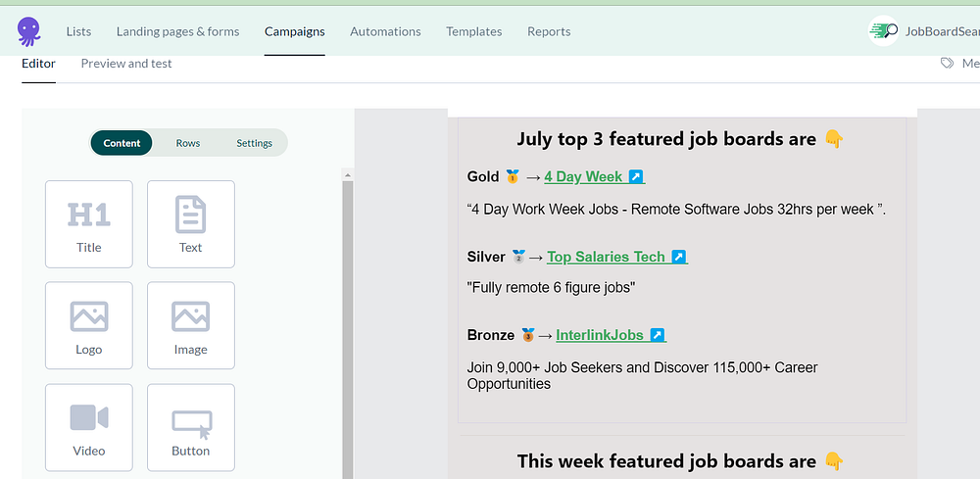980x479 pixels.
Task: Go to Templates in the navigation
Action: point(473,31)
